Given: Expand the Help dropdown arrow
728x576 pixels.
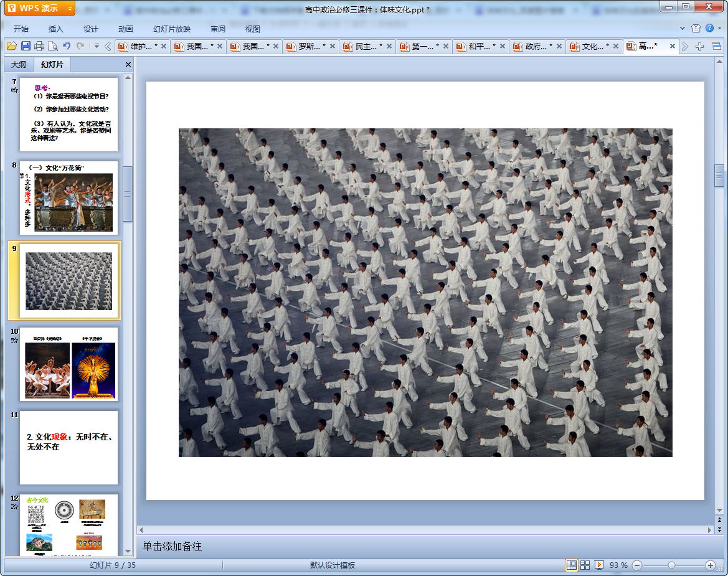Looking at the screenshot, I should [720, 28].
